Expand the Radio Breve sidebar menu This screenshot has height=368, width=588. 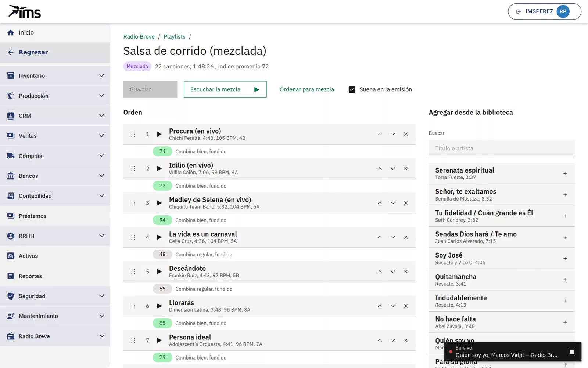[55, 336]
